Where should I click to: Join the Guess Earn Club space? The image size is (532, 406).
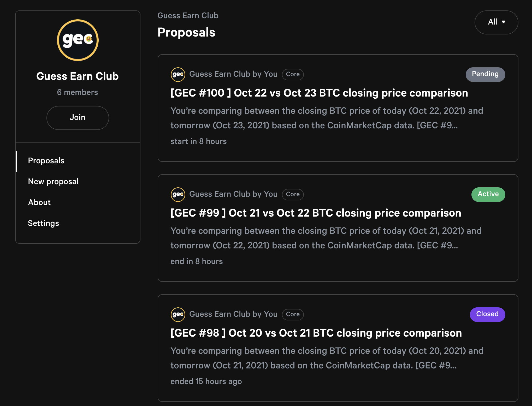(x=78, y=118)
